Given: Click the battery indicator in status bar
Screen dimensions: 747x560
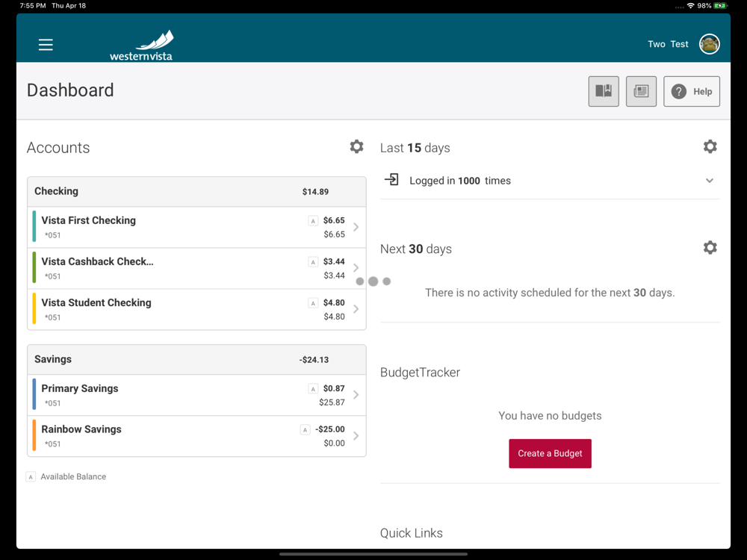Looking at the screenshot, I should point(720,6).
